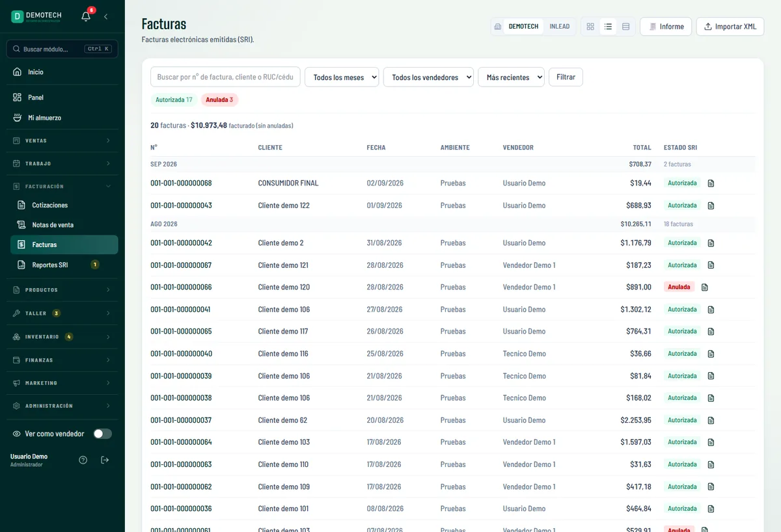Expand the Ventas sidebar section

point(62,140)
